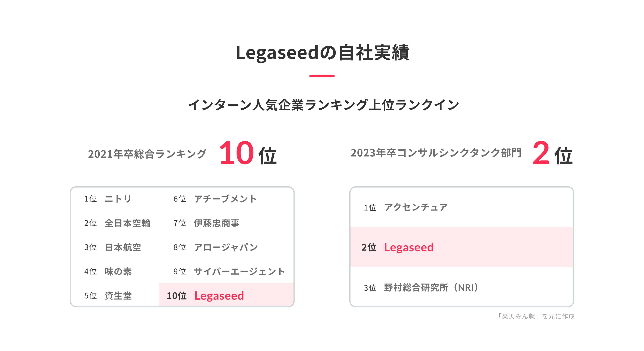Click the 2023年卒コンサルシンクタンク部門 heading
644x351 pixels.
(x=436, y=153)
